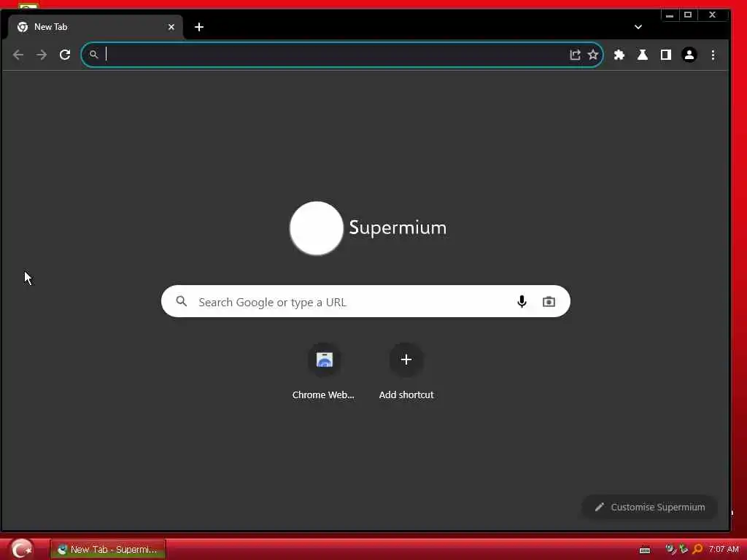
Task: Click the Supermium logo circle
Action: pyautogui.click(x=317, y=228)
